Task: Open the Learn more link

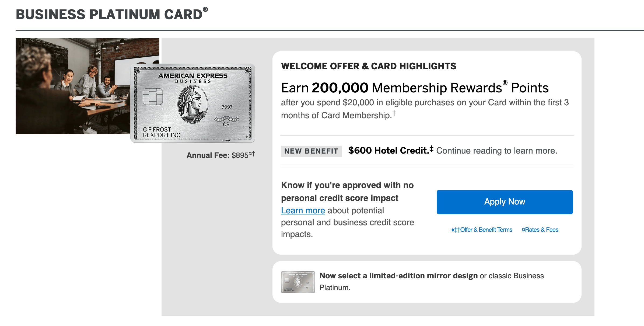Action: (303, 210)
